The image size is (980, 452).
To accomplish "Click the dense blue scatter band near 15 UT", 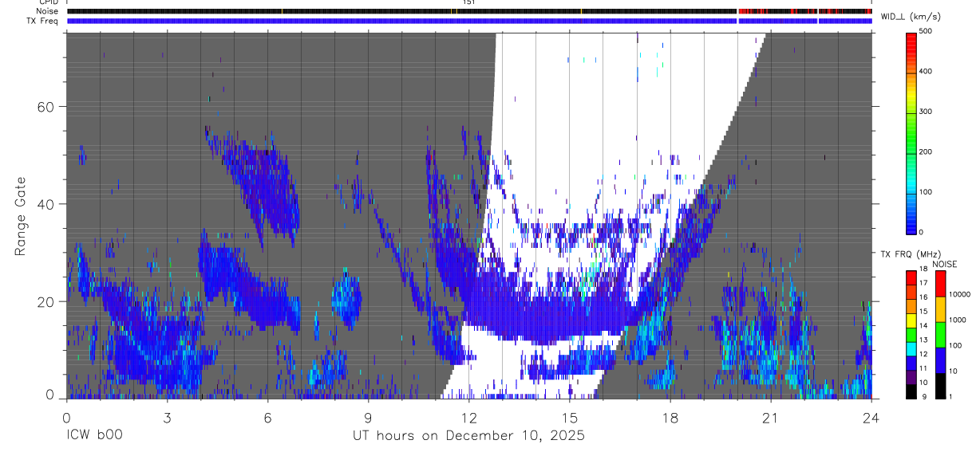I will 551,317.
